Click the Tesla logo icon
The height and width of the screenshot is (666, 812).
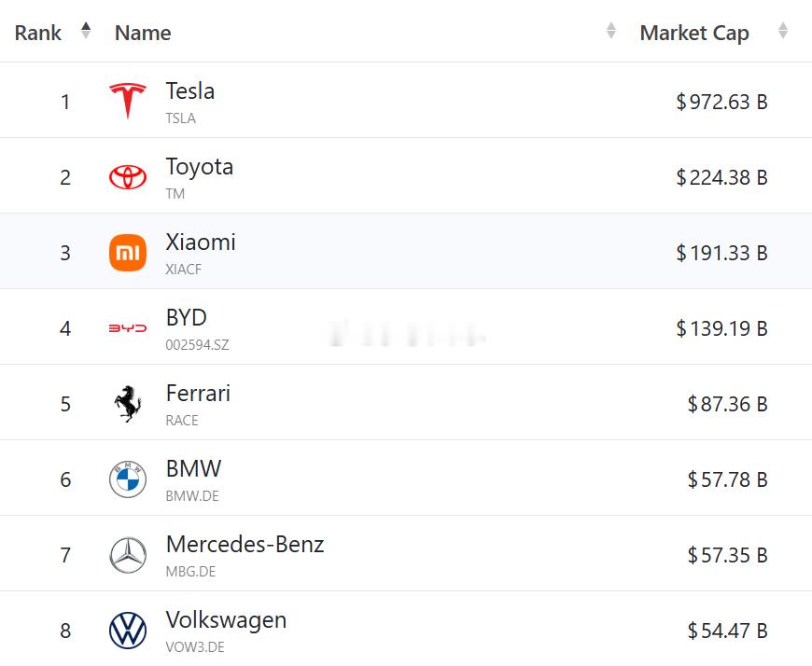pos(128,101)
